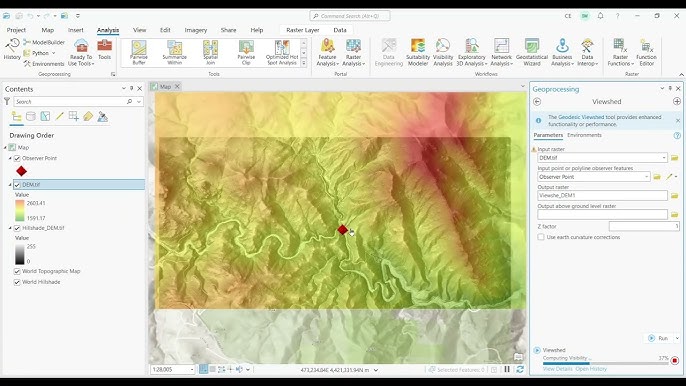Open Exploratory 3D Analysis
The image size is (686, 386).
pyautogui.click(x=471, y=52)
